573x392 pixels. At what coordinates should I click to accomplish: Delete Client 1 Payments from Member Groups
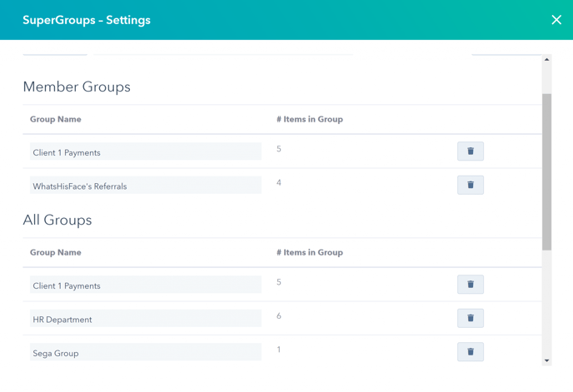coord(471,151)
